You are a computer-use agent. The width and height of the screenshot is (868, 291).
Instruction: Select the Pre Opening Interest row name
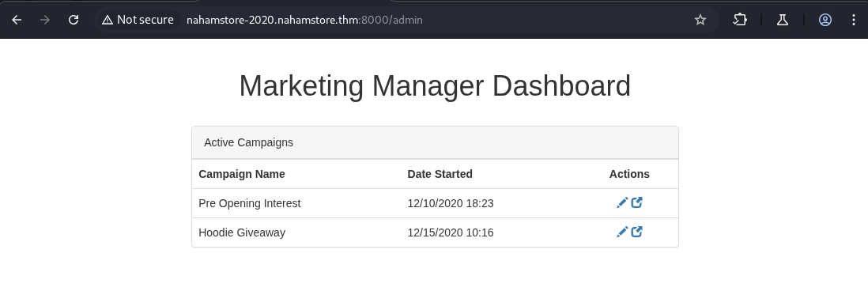click(x=250, y=203)
